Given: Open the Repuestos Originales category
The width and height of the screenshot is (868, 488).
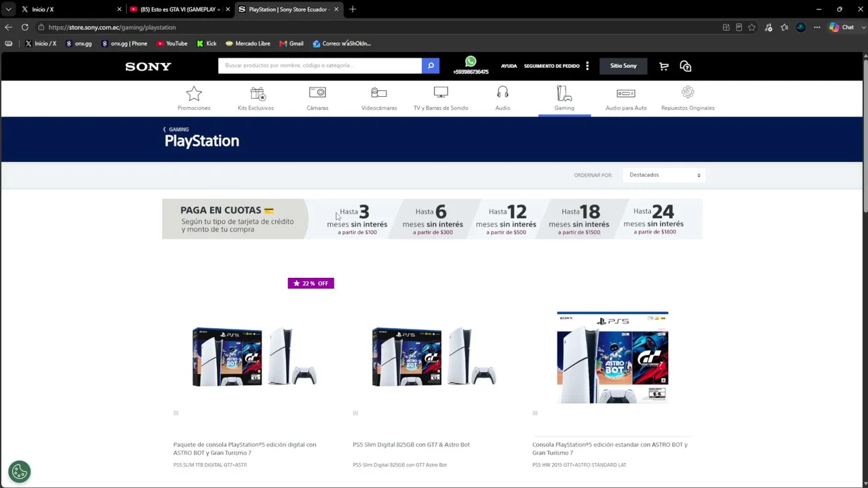Looking at the screenshot, I should point(688,98).
